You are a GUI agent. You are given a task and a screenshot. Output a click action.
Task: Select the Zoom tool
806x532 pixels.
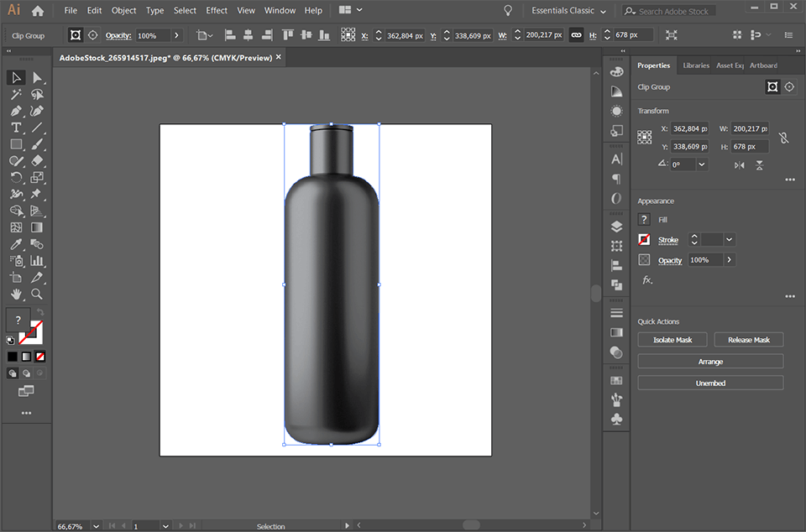pos(38,295)
